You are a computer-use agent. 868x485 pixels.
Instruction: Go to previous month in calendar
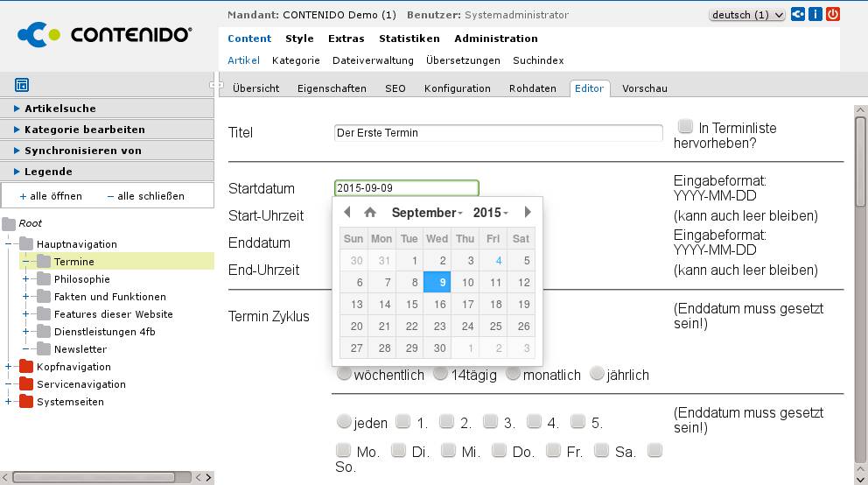(347, 212)
